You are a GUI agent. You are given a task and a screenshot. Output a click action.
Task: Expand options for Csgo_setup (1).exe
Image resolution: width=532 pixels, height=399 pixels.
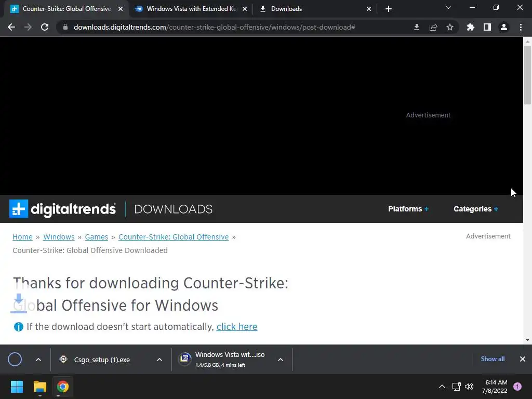click(159, 360)
